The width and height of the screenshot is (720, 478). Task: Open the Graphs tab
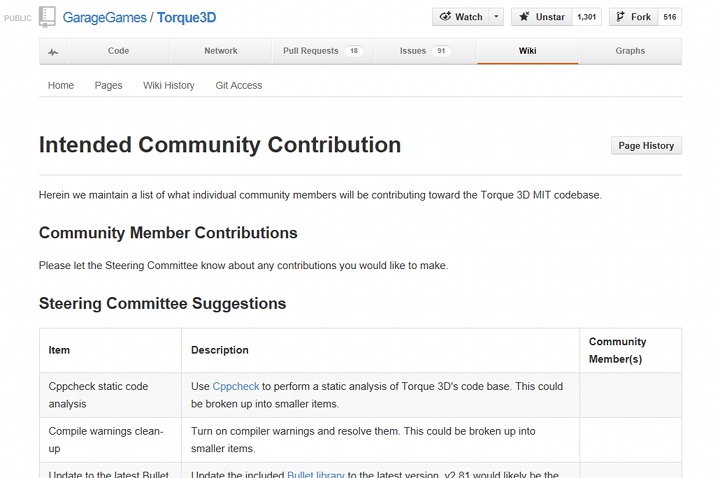coord(630,51)
